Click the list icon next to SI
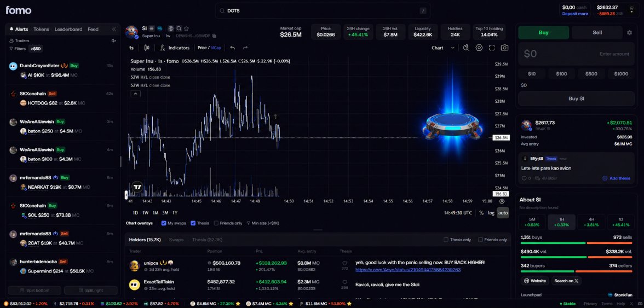Screen dimensions: 644x308 [152, 28]
